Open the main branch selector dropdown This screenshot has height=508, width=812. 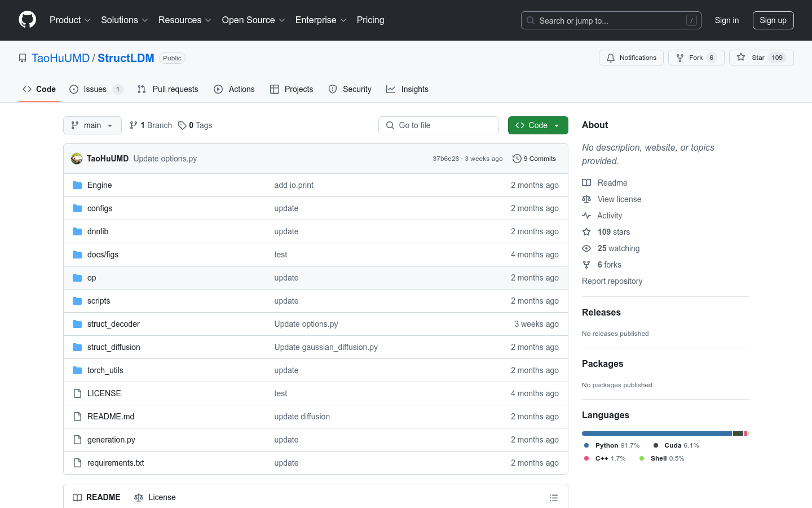tap(92, 125)
